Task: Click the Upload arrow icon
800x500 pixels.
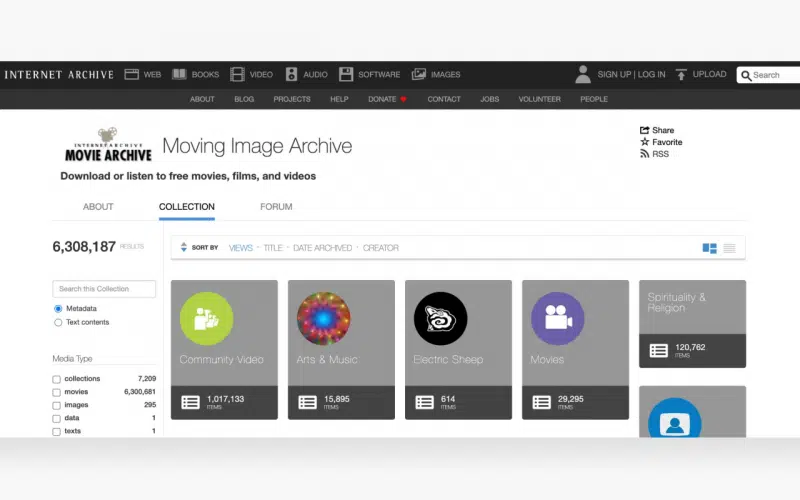Action: (681, 75)
